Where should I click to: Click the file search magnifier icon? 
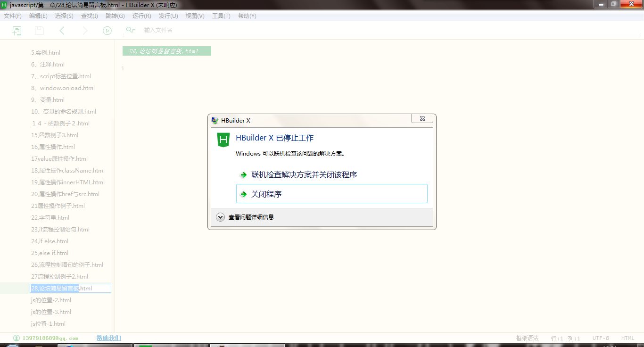click(x=130, y=30)
